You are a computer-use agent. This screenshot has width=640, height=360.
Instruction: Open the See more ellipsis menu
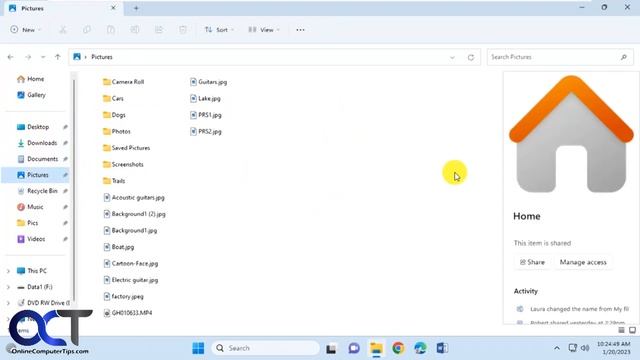300,30
